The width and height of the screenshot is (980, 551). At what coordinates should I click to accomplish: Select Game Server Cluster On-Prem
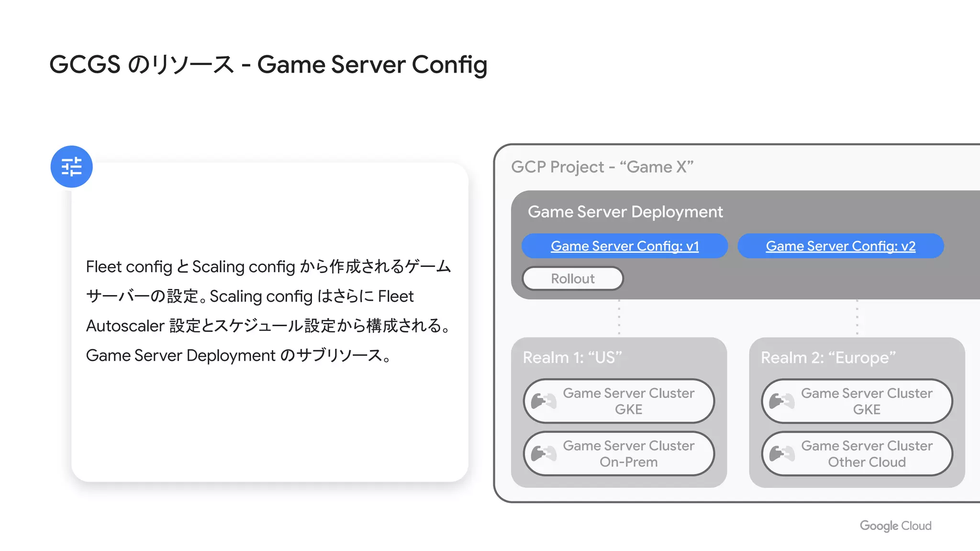[619, 453]
